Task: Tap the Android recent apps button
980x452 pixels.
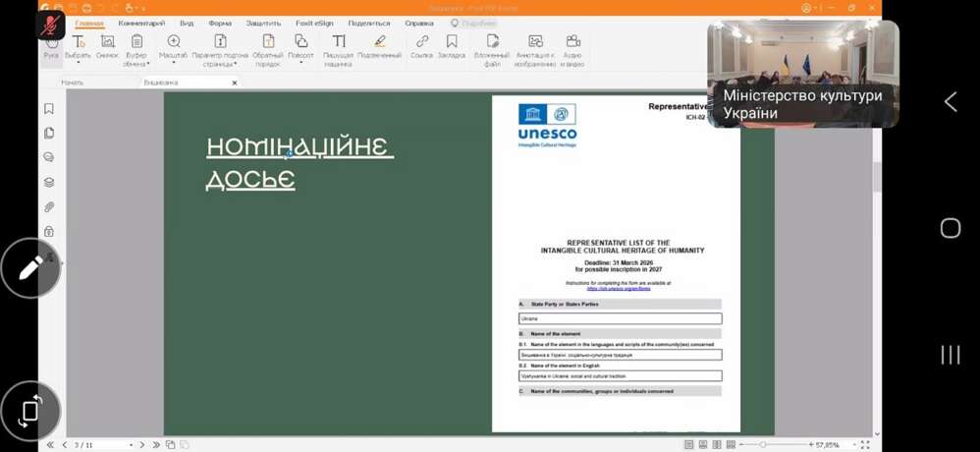Action: click(950, 355)
